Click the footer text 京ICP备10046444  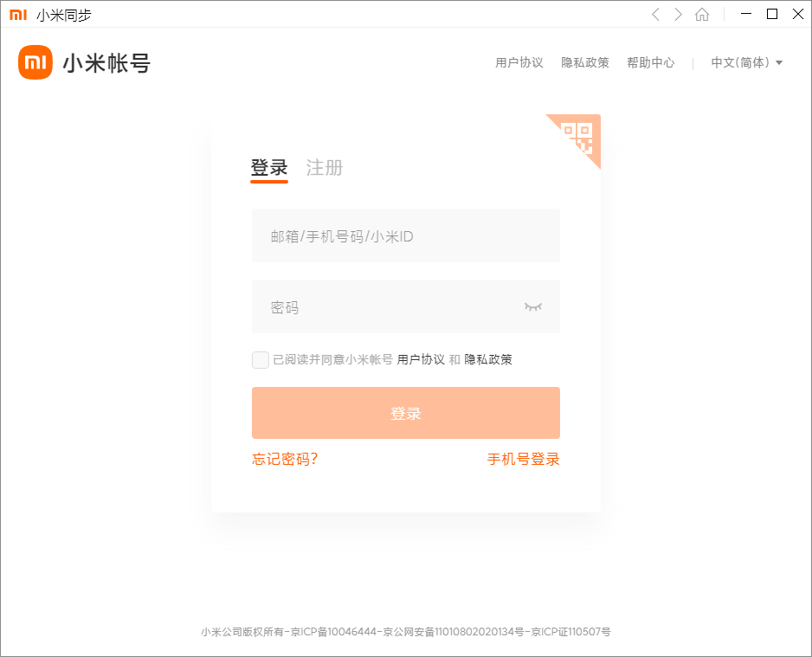point(334,632)
